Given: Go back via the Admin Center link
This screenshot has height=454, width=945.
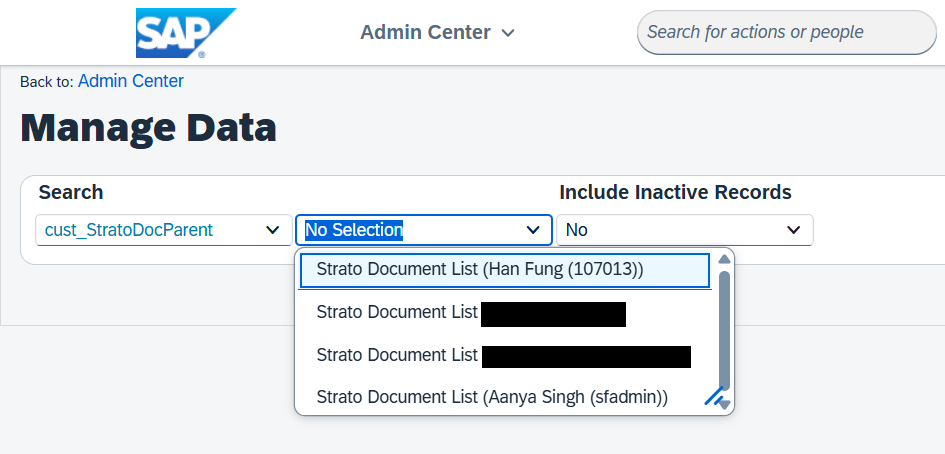Looking at the screenshot, I should [x=130, y=81].
